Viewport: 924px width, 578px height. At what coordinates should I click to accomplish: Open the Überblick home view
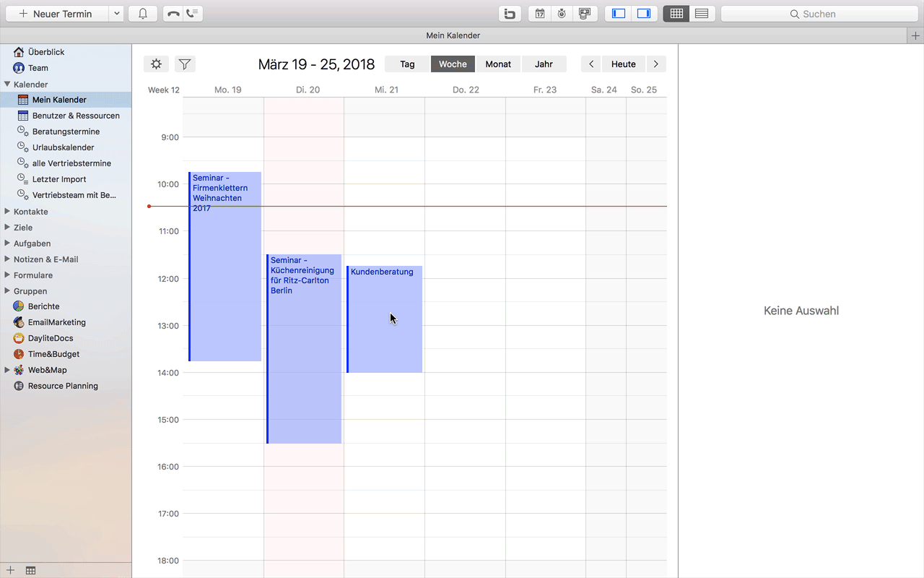(46, 52)
